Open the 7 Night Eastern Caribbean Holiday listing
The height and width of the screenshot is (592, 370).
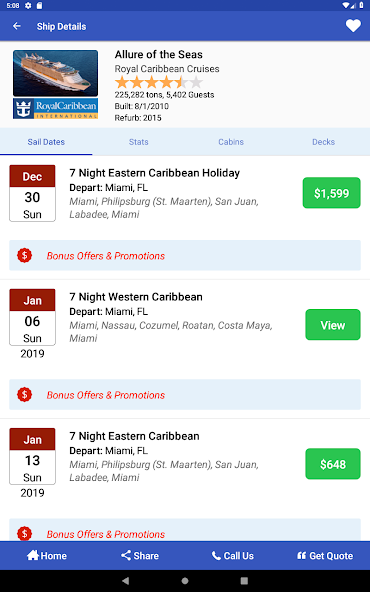(154, 173)
